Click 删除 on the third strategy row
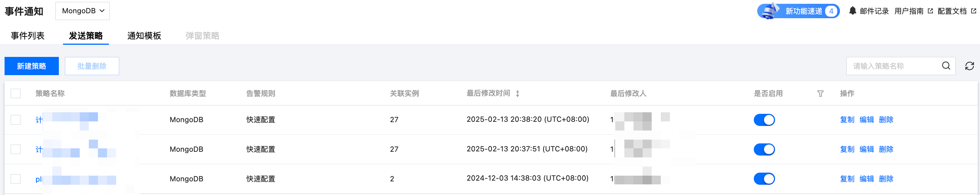 (885, 179)
